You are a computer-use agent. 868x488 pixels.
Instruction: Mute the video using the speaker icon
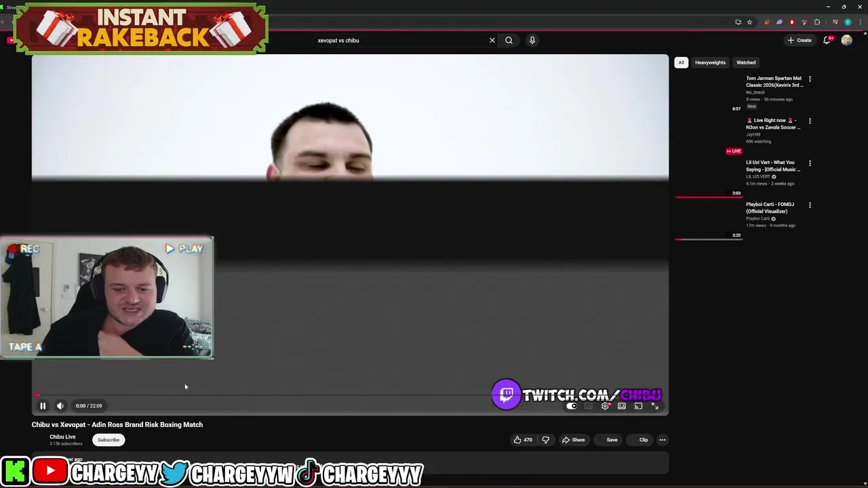click(x=60, y=406)
